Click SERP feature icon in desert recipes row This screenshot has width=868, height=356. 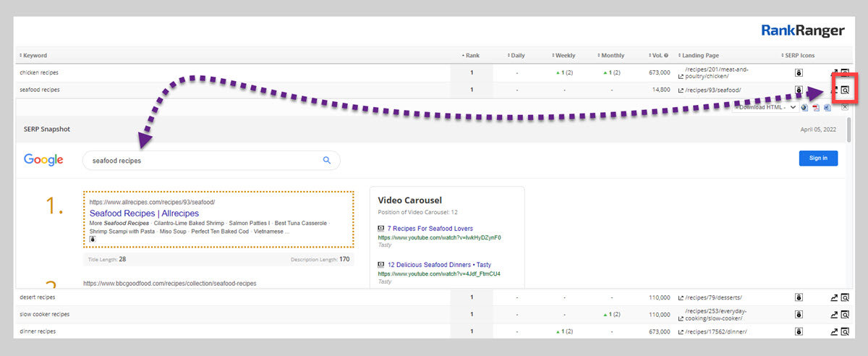click(x=799, y=297)
